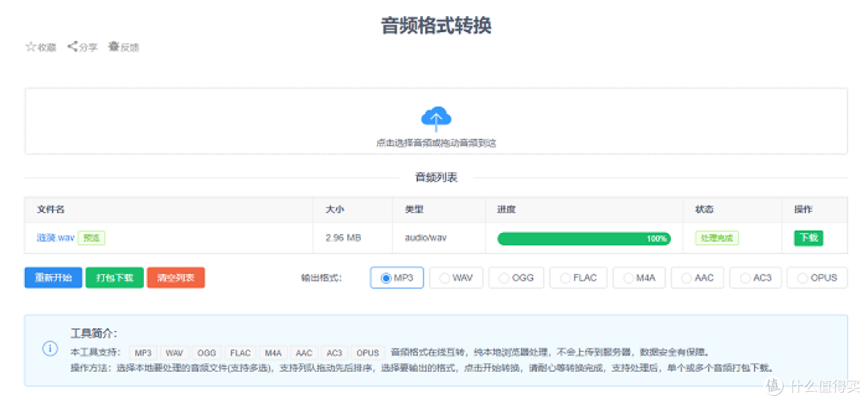
Task: Select the AC3 output format
Action: coord(755,278)
